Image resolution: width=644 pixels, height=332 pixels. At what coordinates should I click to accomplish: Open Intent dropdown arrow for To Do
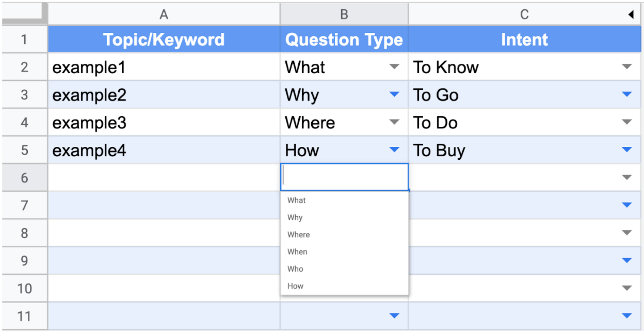pos(627,123)
